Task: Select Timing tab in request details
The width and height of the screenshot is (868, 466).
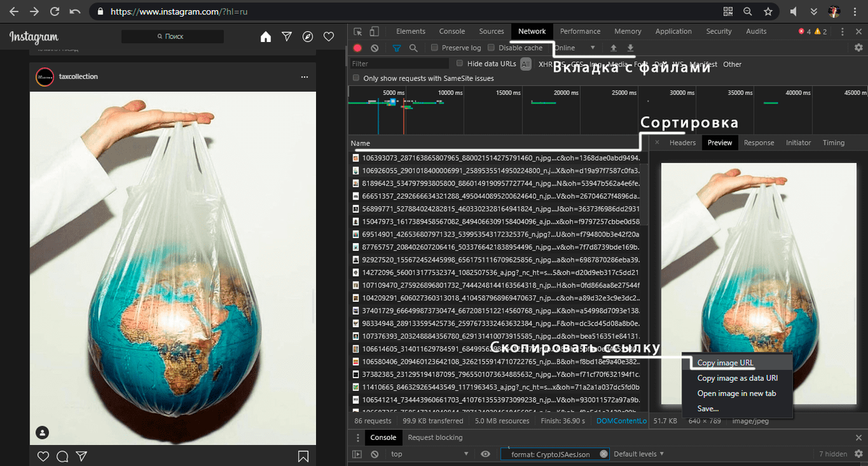Action: click(x=833, y=143)
